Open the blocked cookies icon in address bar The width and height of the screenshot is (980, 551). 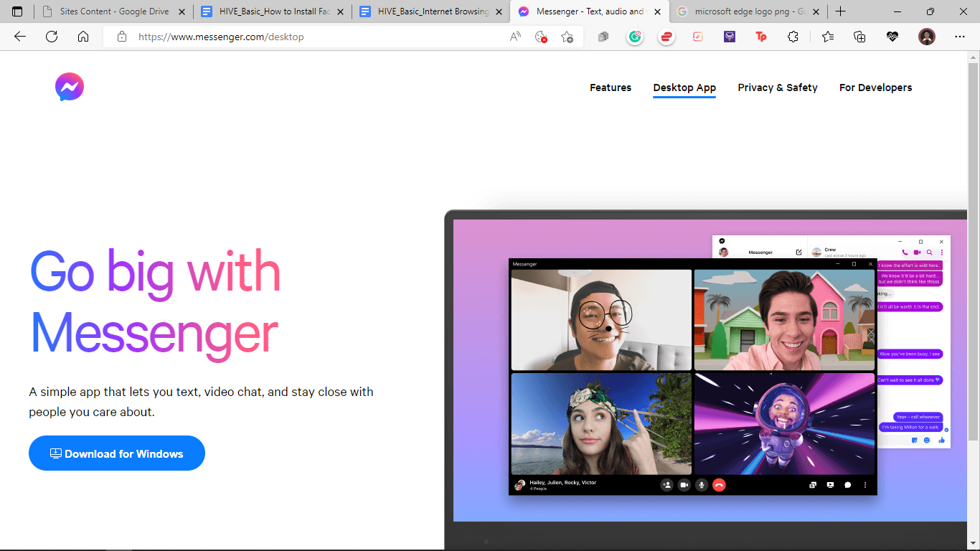tap(541, 37)
